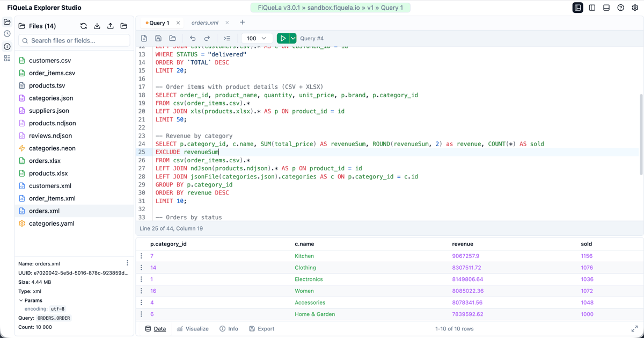Open the row menu for the Women row
This screenshot has height=338, width=644.
142,291
